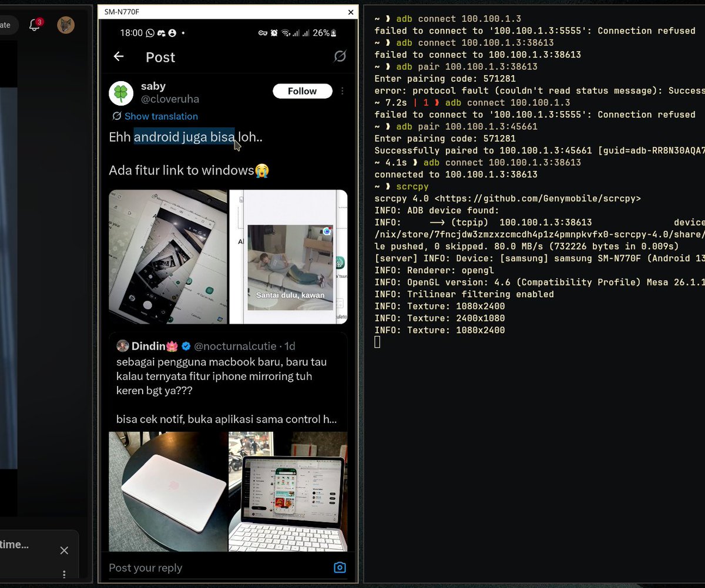Tap the back arrow beside Post
The image size is (705, 588).
click(x=119, y=56)
